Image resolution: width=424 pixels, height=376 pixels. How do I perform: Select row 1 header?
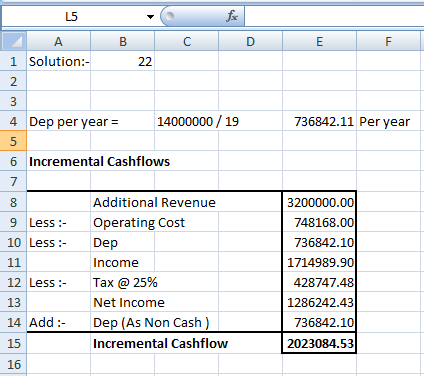(14, 61)
